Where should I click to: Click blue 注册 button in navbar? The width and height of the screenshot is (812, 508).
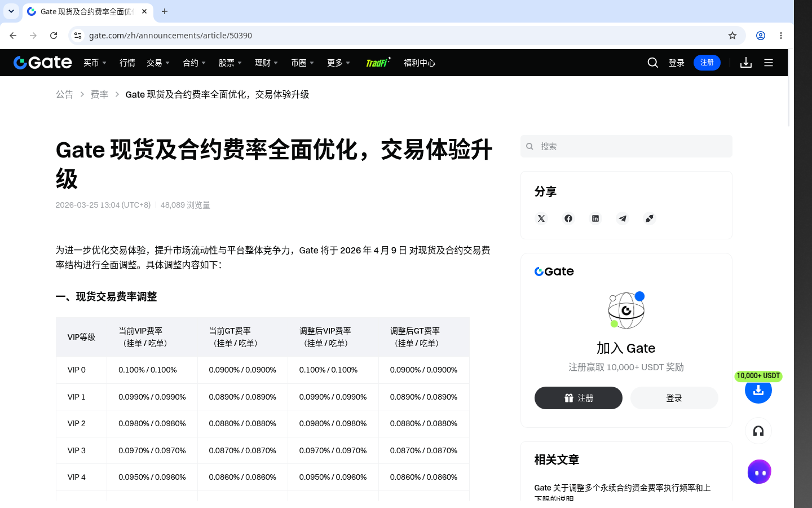pyautogui.click(x=707, y=63)
